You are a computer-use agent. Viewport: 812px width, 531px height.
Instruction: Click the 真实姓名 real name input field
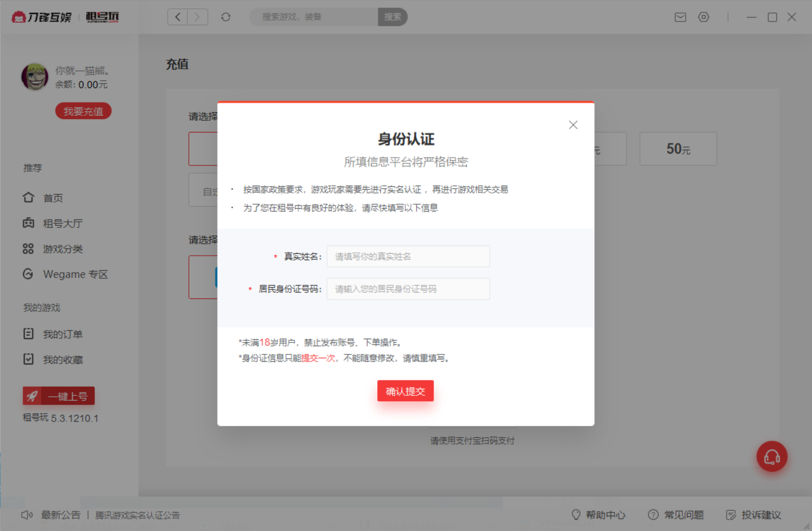[408, 256]
